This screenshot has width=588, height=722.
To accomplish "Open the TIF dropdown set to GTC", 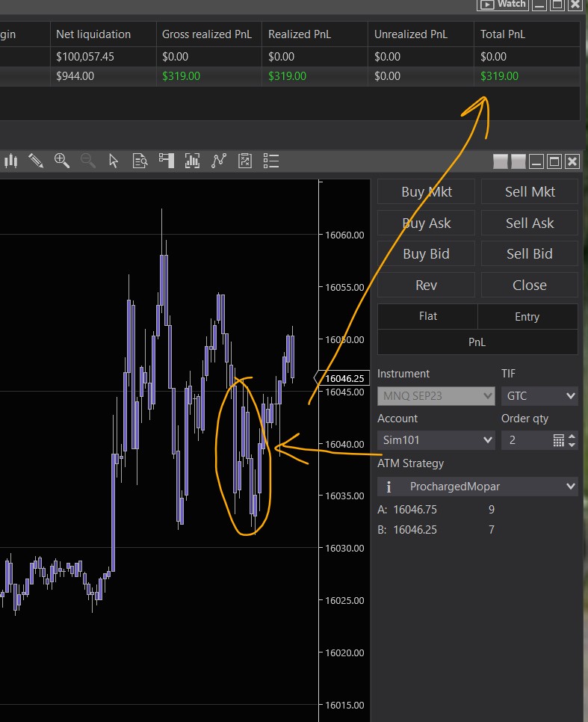I will coord(539,396).
